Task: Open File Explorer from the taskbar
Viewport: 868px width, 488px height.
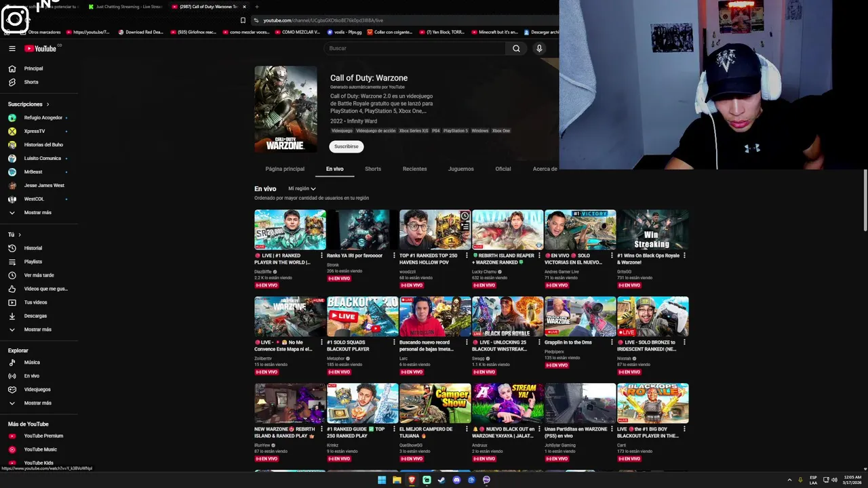Action: tap(397, 480)
